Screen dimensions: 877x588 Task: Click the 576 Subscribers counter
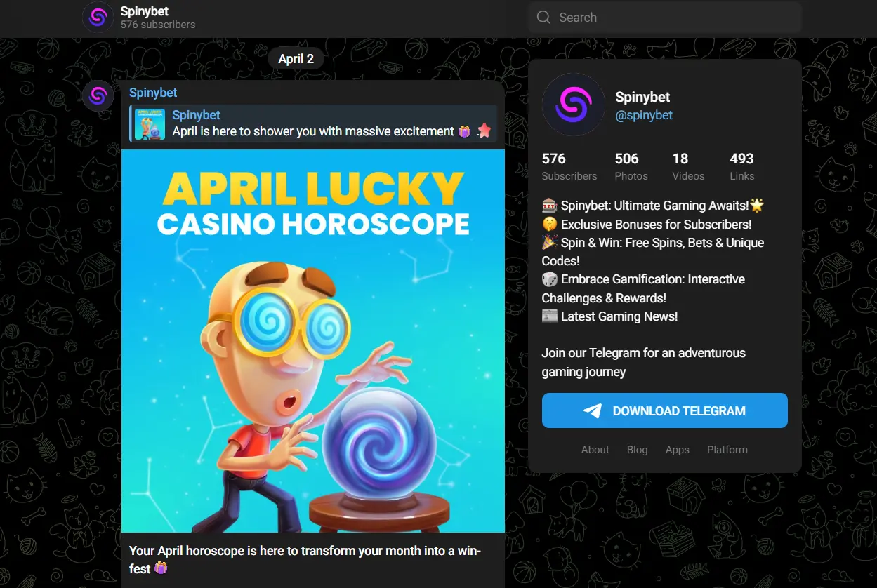[569, 167]
